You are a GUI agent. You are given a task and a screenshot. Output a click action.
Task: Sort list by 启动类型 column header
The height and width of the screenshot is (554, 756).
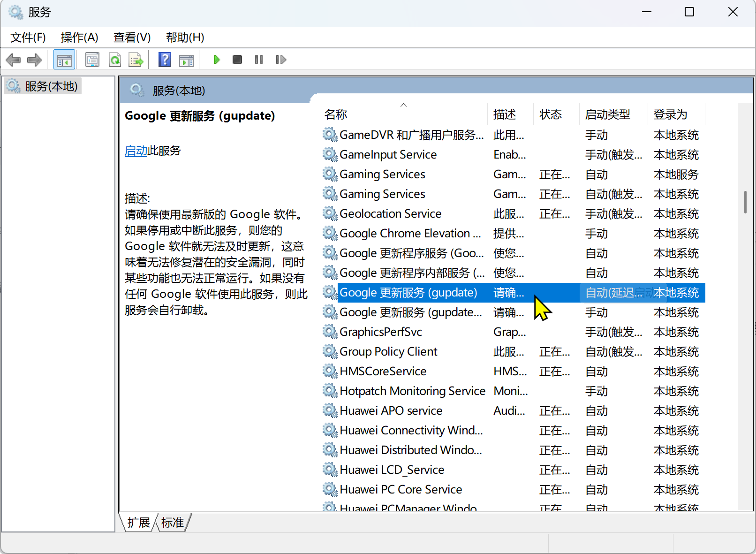pos(607,114)
